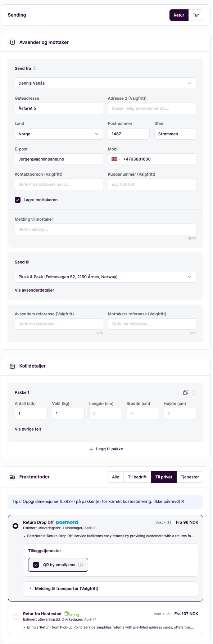Dismiss the dimensions tip with the X icon
213x644 pixels.
[183, 501]
